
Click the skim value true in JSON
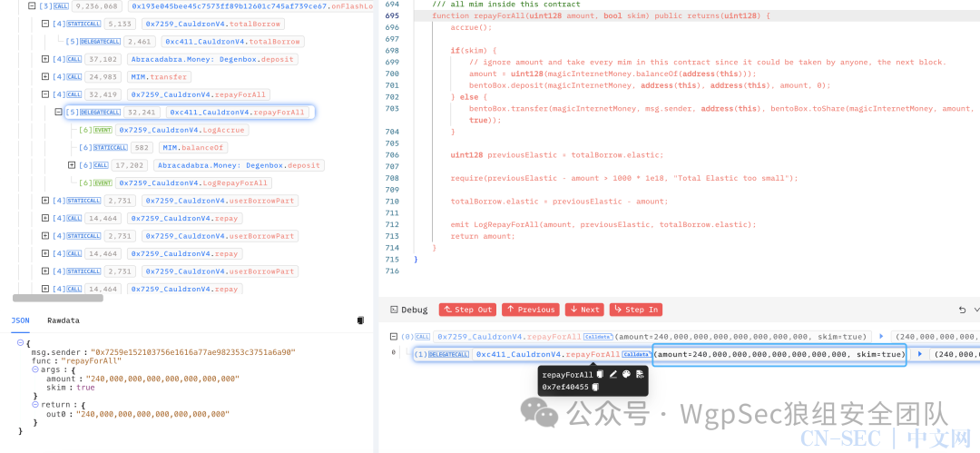pyautogui.click(x=85, y=388)
